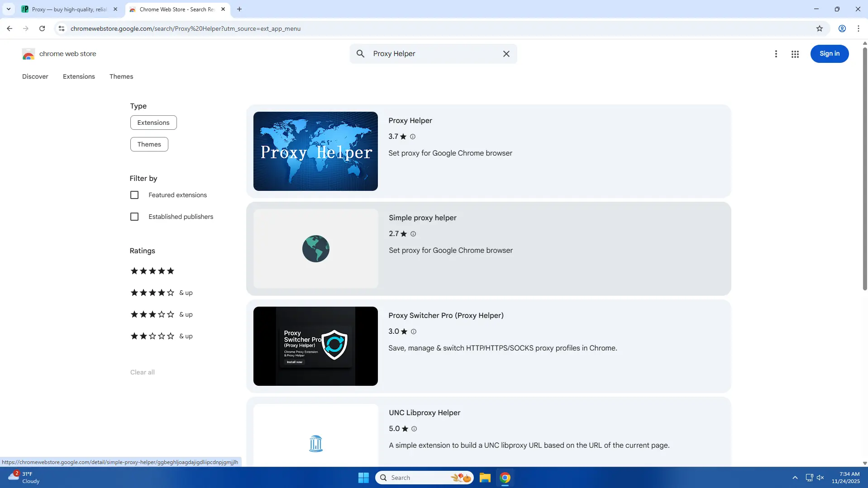Screen dimensions: 868x488
Task: Clear the Proxy Helper search text
Action: (x=506, y=54)
